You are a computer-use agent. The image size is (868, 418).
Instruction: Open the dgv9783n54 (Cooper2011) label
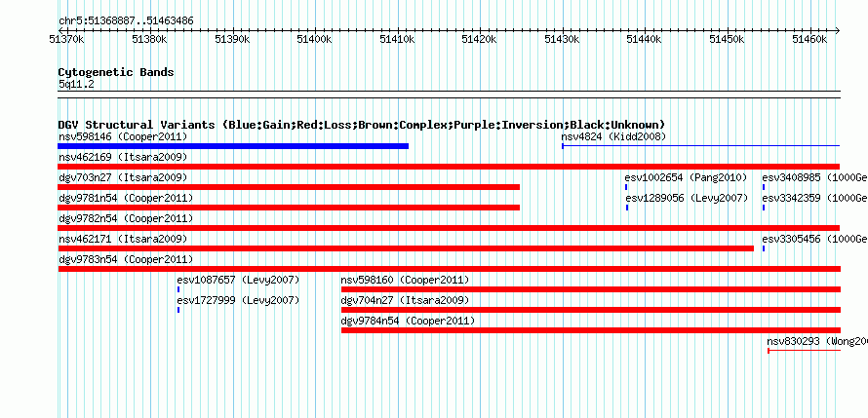[x=126, y=259]
